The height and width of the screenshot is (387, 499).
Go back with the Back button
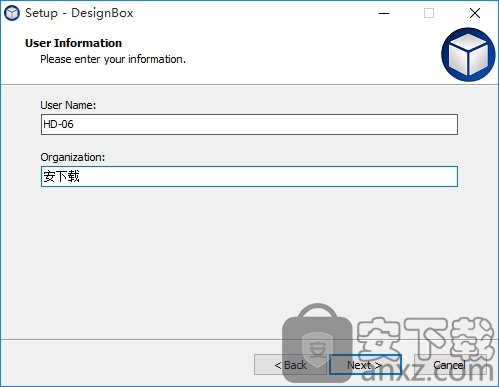click(291, 365)
